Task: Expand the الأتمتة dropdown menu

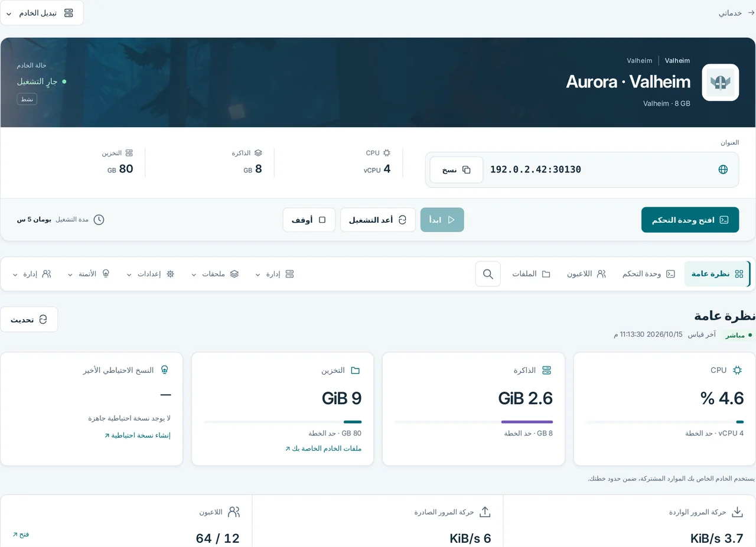Action: [x=89, y=274]
